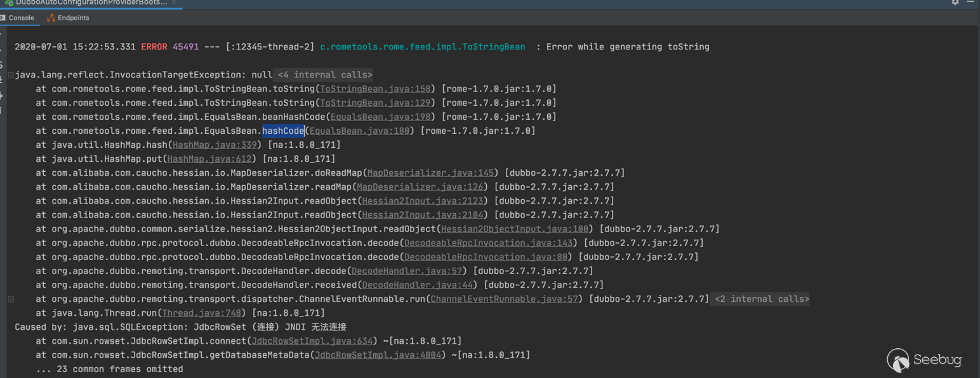The height and width of the screenshot is (378, 980).
Task: Open the Hessian2ObjectInput.java:100 link
Action: point(515,228)
